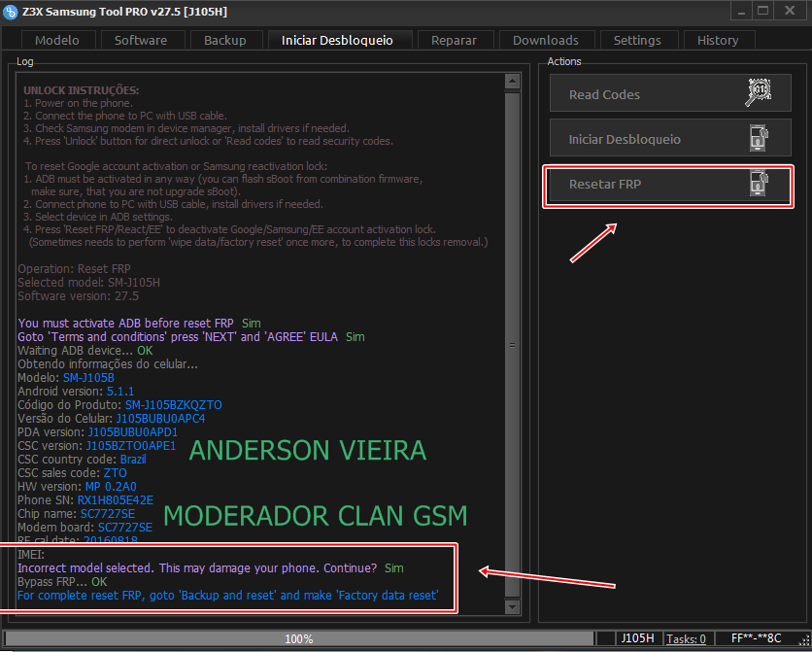Click HW version value 'MP 0.2A0'
Screen dimensions: 812x652
click(111, 486)
